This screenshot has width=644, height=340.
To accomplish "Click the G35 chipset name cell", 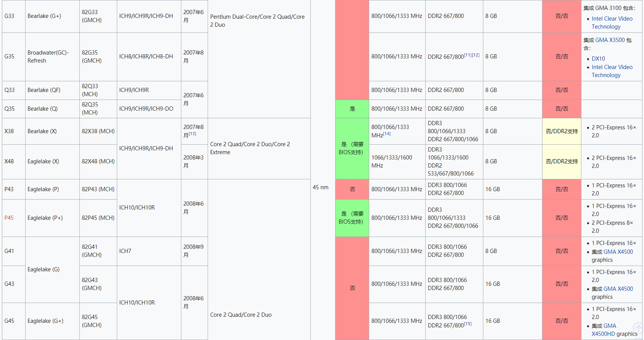I will tap(14, 56).
